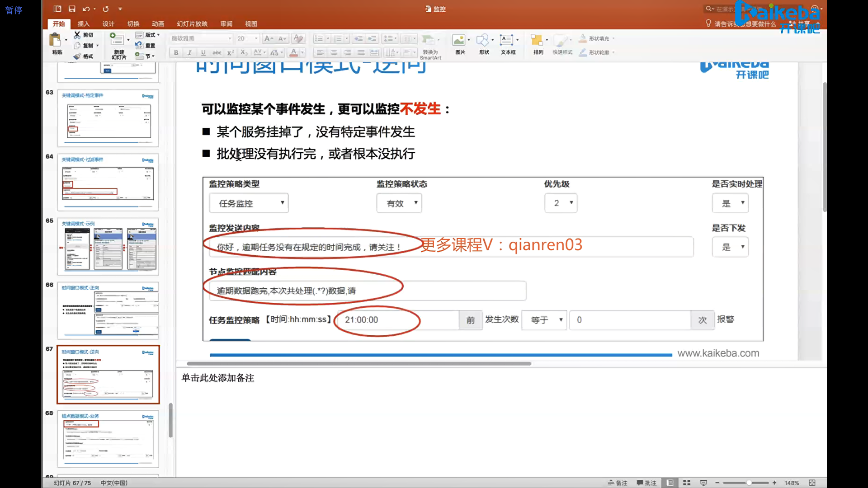
Task: Insert a picture with the 图片 icon
Action: coord(459,40)
